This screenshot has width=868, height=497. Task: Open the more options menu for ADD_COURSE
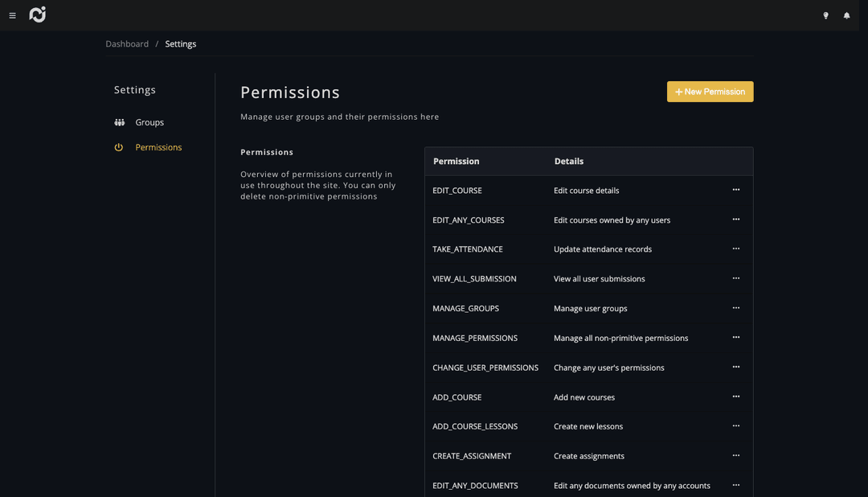click(x=735, y=396)
